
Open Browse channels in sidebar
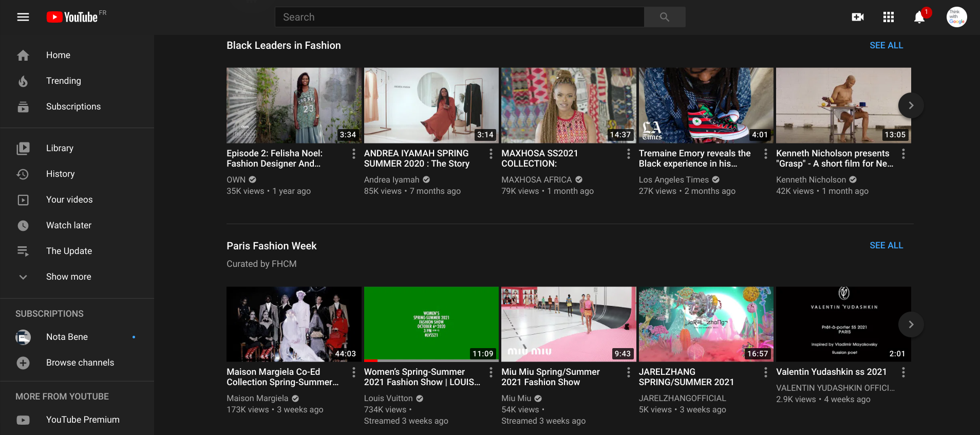point(77,362)
